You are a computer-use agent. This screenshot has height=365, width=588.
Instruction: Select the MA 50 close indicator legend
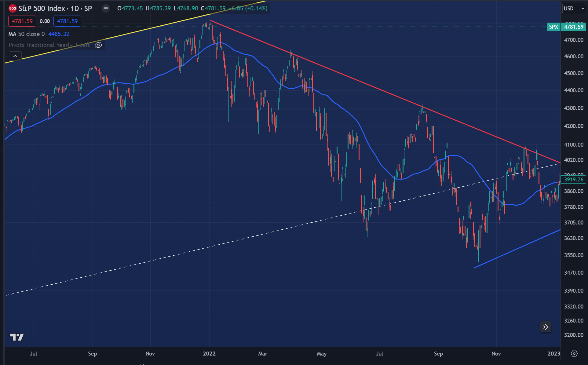pyautogui.click(x=27, y=34)
